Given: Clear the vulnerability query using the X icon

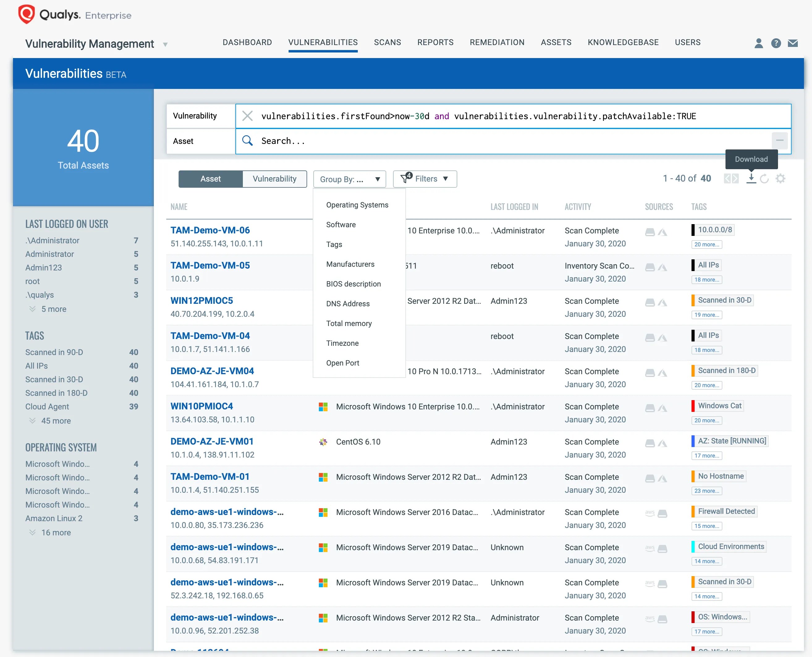Looking at the screenshot, I should point(247,116).
